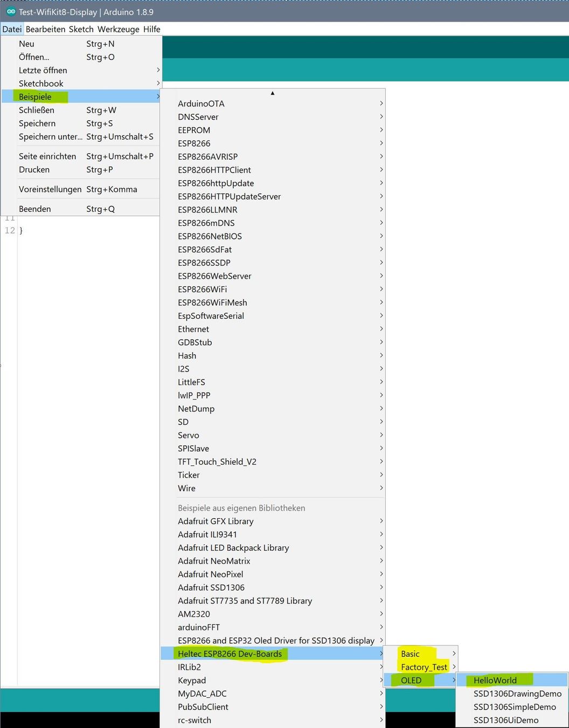Open the SSD1306SimpleDemo example
This screenshot has height=728, width=569.
click(x=512, y=707)
